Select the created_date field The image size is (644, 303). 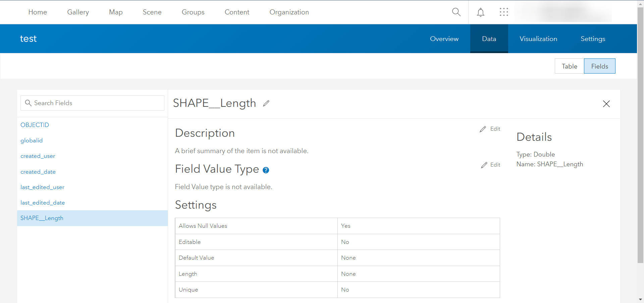tap(38, 172)
